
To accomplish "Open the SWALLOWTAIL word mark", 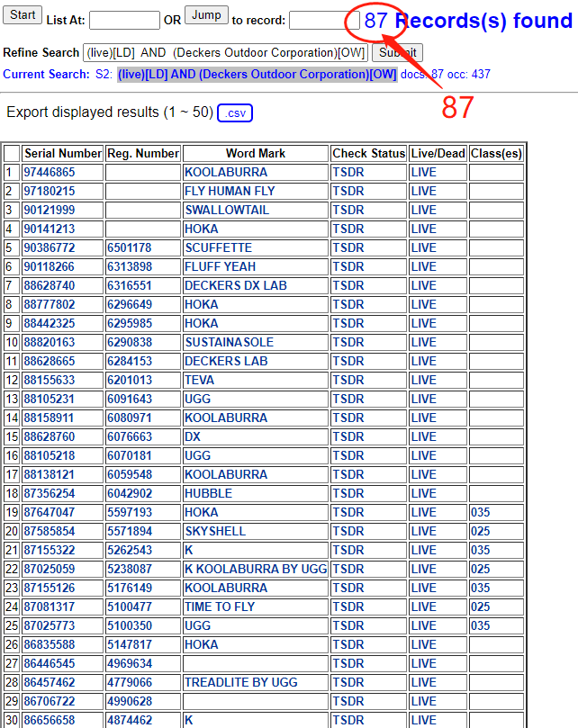I will [x=227, y=210].
